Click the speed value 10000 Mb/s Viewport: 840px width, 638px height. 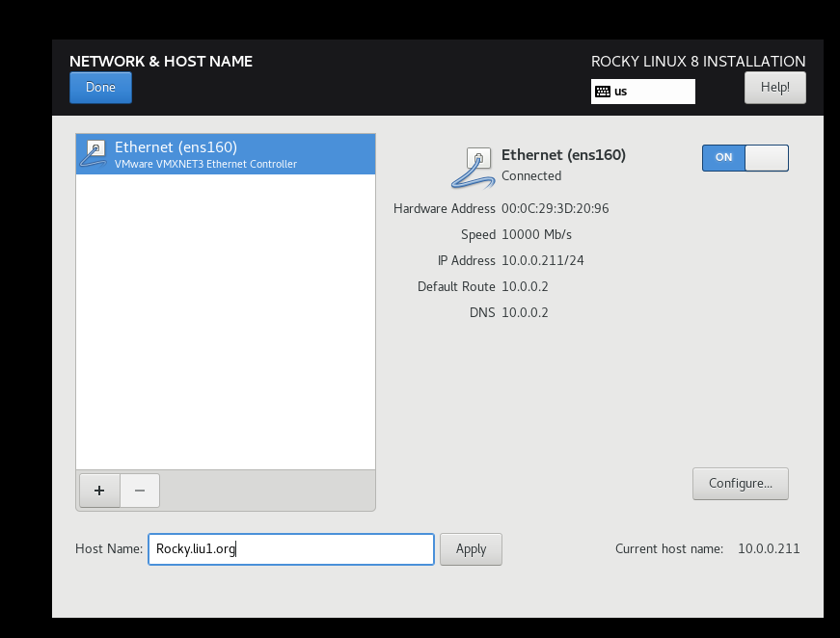click(x=536, y=234)
